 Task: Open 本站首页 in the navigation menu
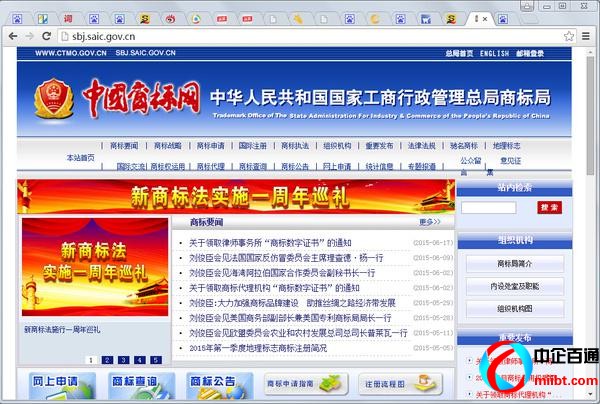click(x=81, y=157)
